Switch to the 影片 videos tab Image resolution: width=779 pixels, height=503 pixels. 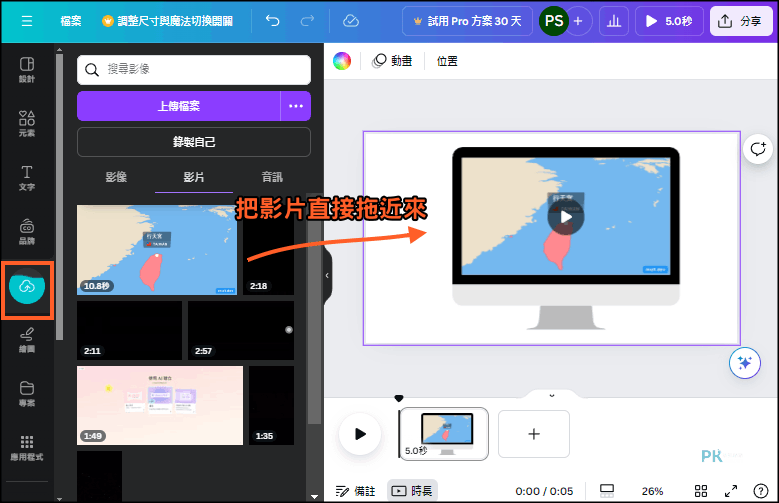[194, 177]
